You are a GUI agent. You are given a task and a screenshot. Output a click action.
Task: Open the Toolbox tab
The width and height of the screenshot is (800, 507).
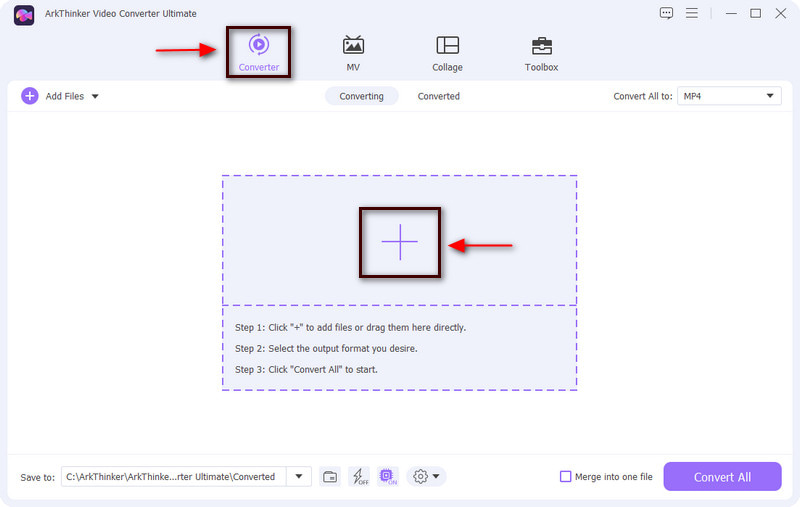(x=541, y=54)
